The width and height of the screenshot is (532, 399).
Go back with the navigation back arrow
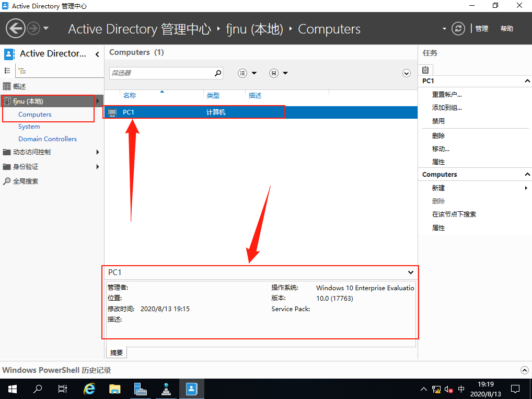click(x=15, y=28)
